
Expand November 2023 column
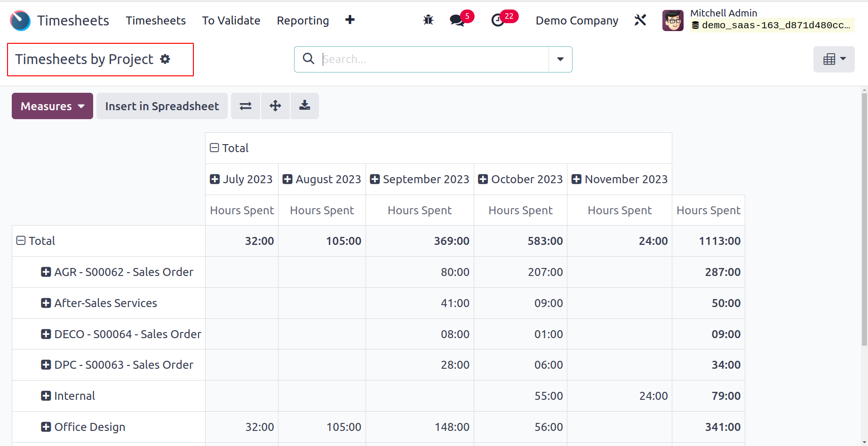[576, 179]
